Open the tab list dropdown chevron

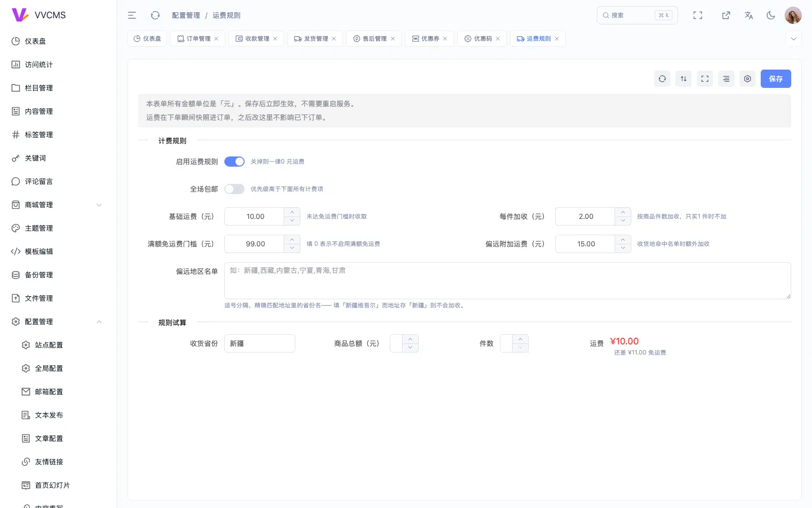pos(794,39)
